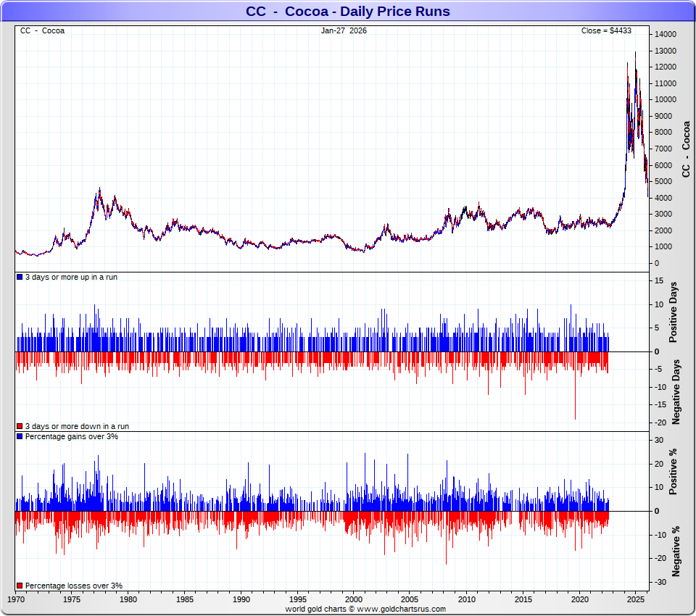Screen dimensions: 696x616
Task: Click the 'Positive Days' axis title
Action: (674, 312)
